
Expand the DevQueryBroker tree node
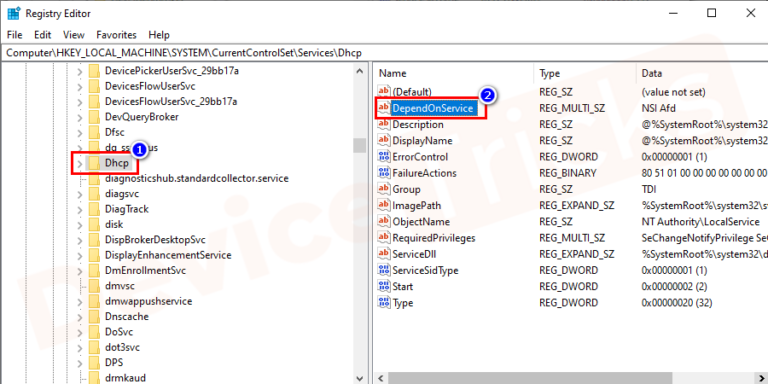tap(80, 117)
